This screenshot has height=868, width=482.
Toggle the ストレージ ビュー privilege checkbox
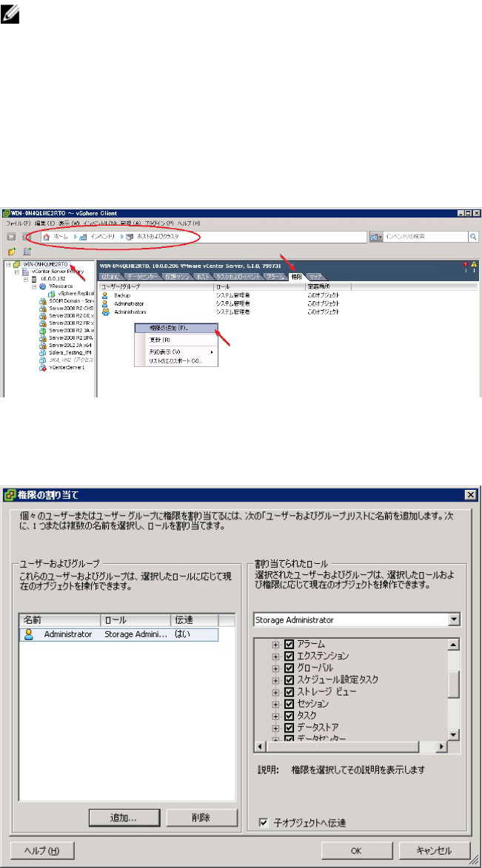coord(289,692)
